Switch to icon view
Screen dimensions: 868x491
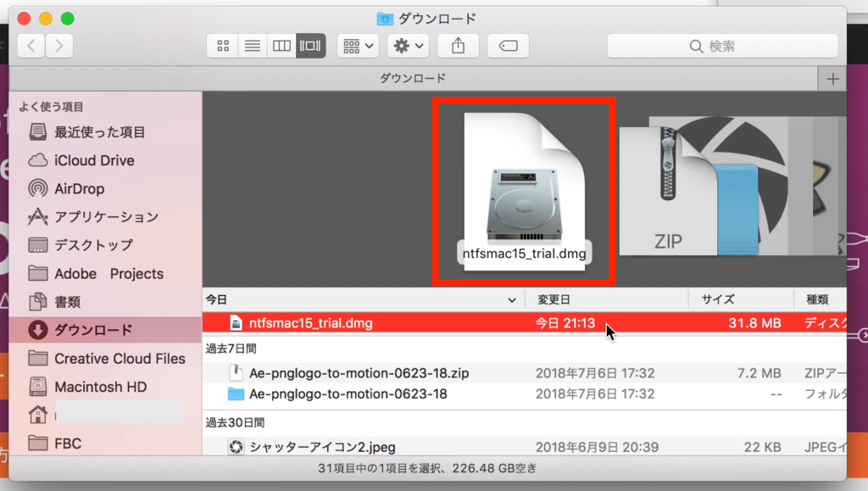[223, 46]
